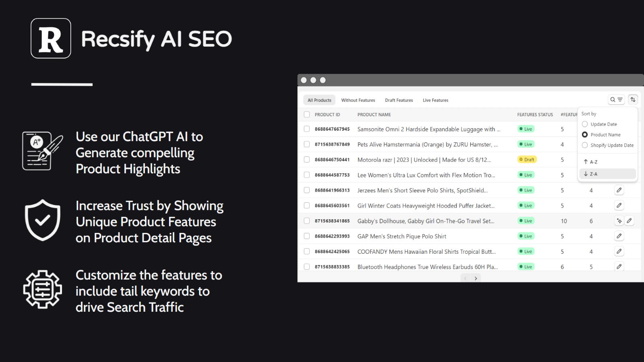Image resolution: width=644 pixels, height=362 pixels.
Task: Check the GAP Men's Polo Shirt row
Action: pos(307,236)
